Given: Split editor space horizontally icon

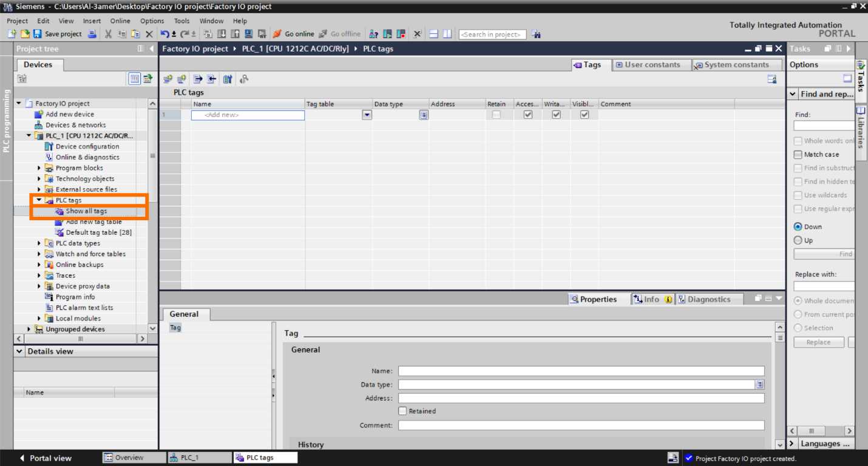Looking at the screenshot, I should (x=433, y=34).
